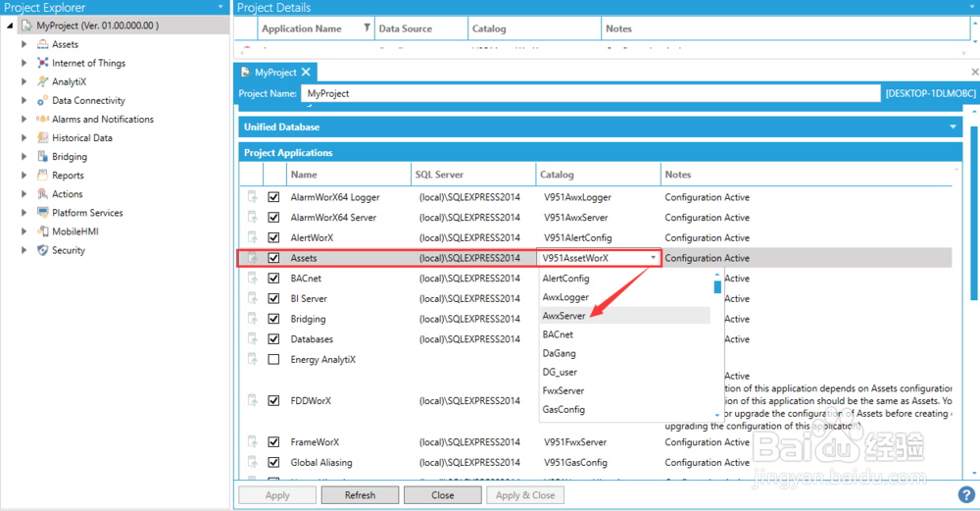Image resolution: width=980 pixels, height=511 pixels.
Task: Click the Bridging tree icon
Action: [42, 156]
